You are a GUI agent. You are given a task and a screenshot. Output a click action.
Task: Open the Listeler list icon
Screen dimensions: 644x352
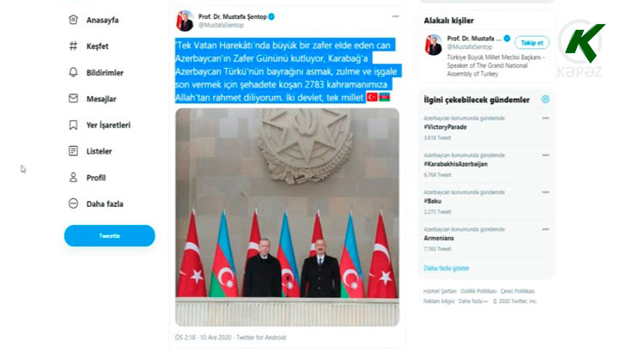tap(73, 151)
